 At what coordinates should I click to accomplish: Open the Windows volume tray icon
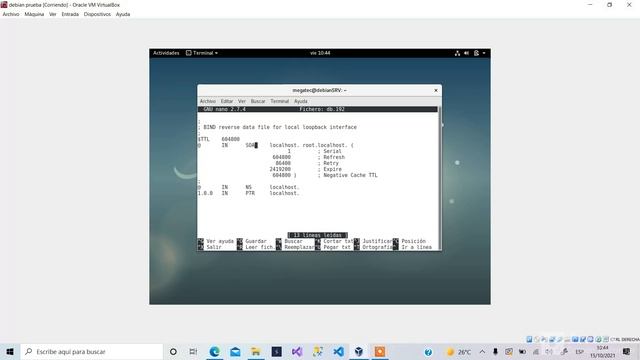click(549, 352)
